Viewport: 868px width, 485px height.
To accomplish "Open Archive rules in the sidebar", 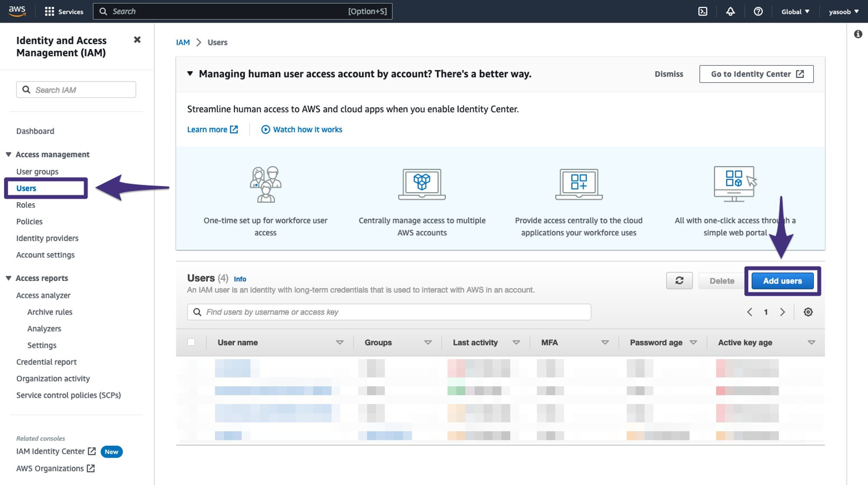I will point(50,312).
